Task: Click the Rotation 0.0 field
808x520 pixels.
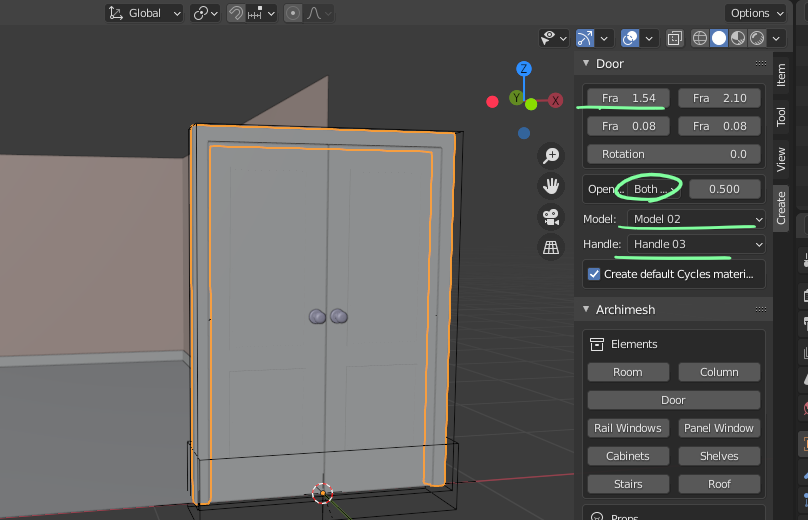Action: coord(674,154)
